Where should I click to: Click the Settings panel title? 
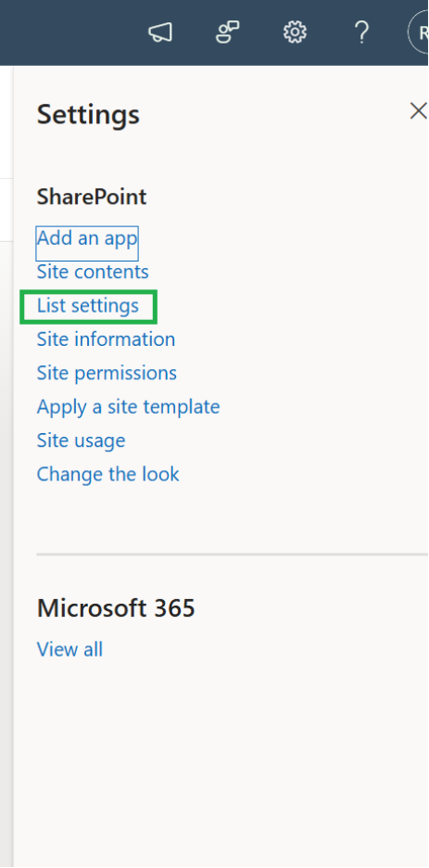point(88,115)
